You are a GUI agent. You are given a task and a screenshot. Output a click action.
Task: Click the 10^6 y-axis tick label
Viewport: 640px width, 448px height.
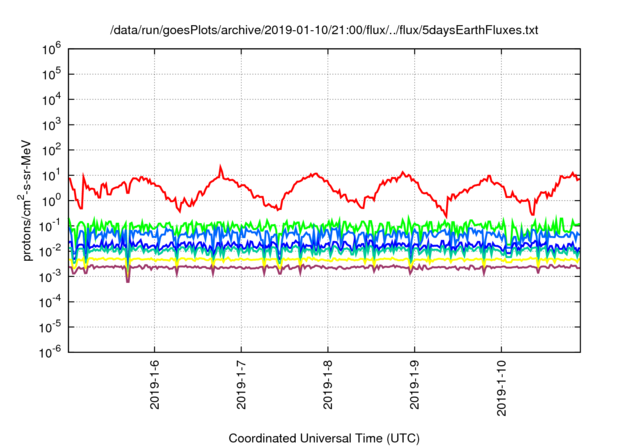[51, 49]
